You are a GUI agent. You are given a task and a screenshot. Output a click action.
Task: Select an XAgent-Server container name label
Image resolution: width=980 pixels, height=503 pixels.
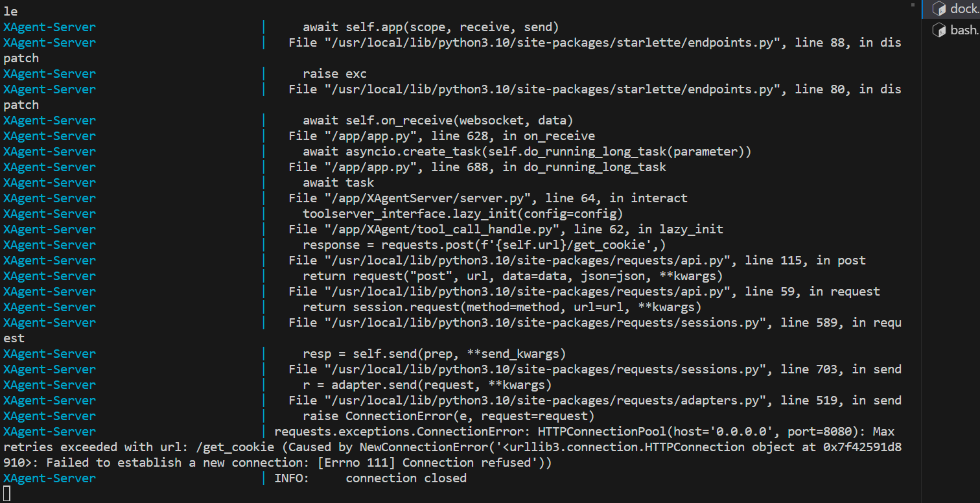49,27
